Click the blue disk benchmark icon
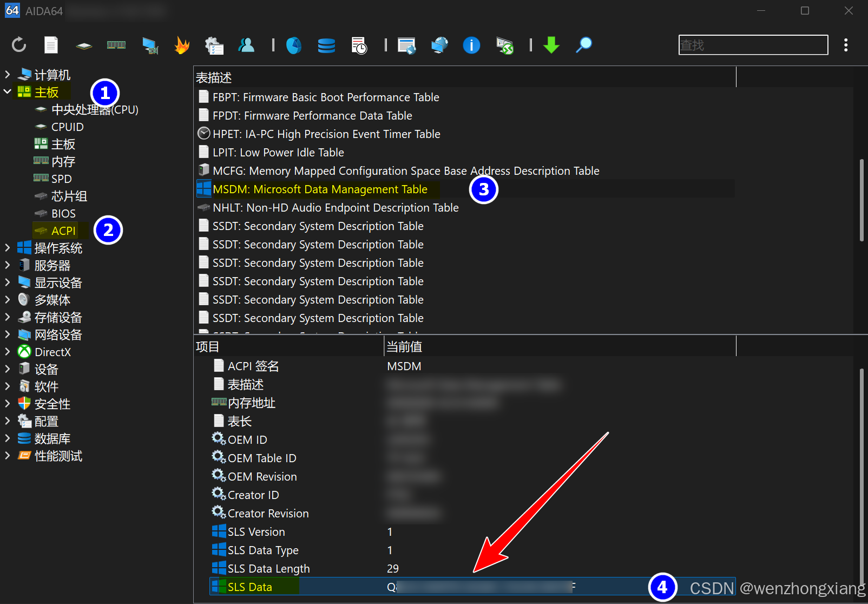Screen dimensions: 868x604 [294, 45]
